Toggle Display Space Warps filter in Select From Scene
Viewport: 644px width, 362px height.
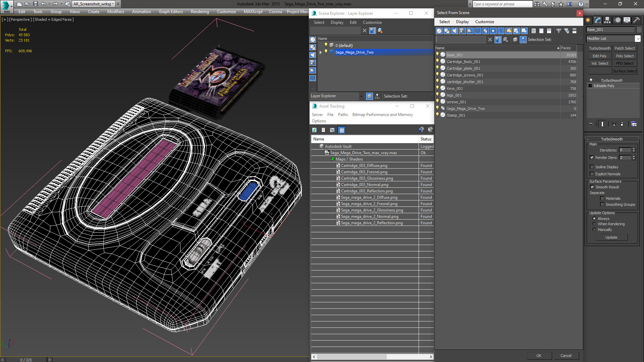[478, 31]
